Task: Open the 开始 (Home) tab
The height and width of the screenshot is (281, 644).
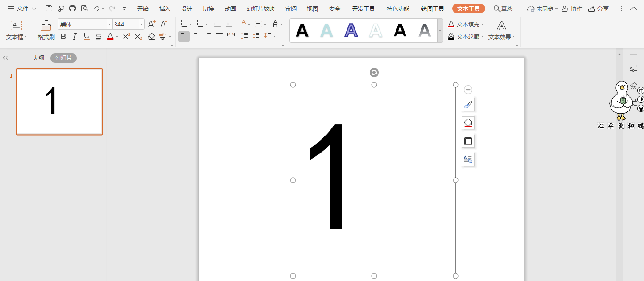Action: tap(143, 9)
